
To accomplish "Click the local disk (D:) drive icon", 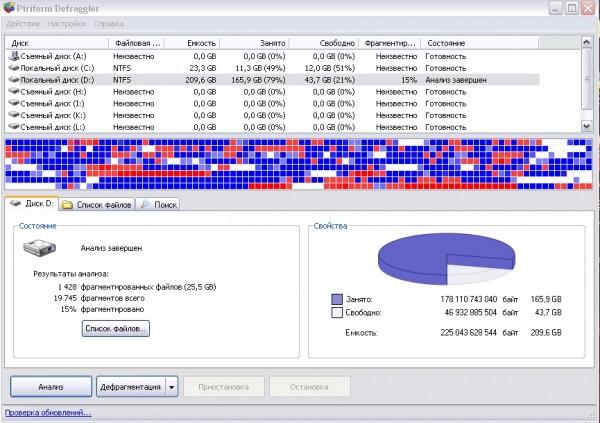I will (x=14, y=80).
